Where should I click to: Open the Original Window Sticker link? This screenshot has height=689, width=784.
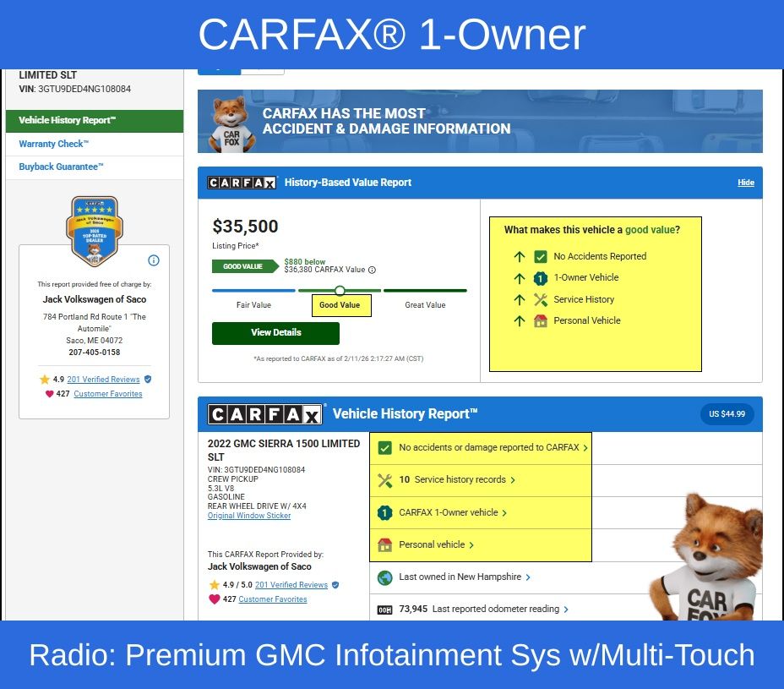pos(249,516)
